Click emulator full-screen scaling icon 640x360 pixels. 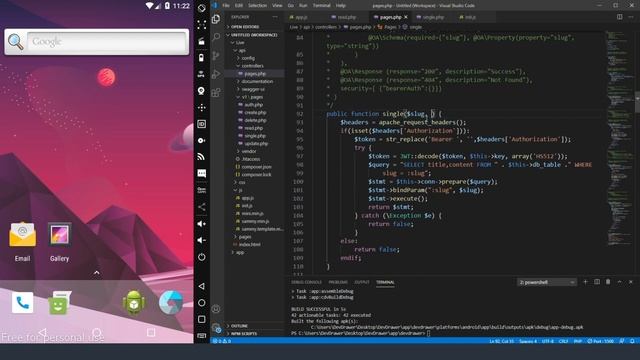[x=202, y=24]
